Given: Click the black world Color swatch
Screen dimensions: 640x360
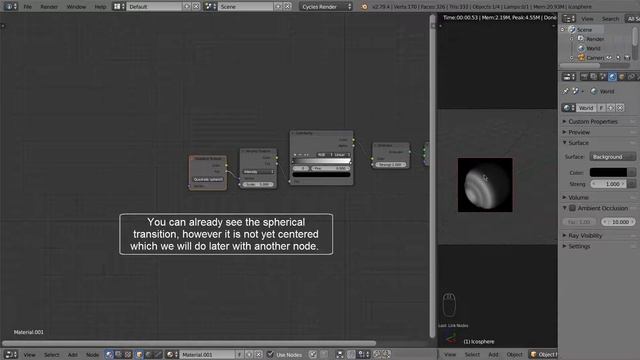Looking at the screenshot, I should click(x=608, y=172).
